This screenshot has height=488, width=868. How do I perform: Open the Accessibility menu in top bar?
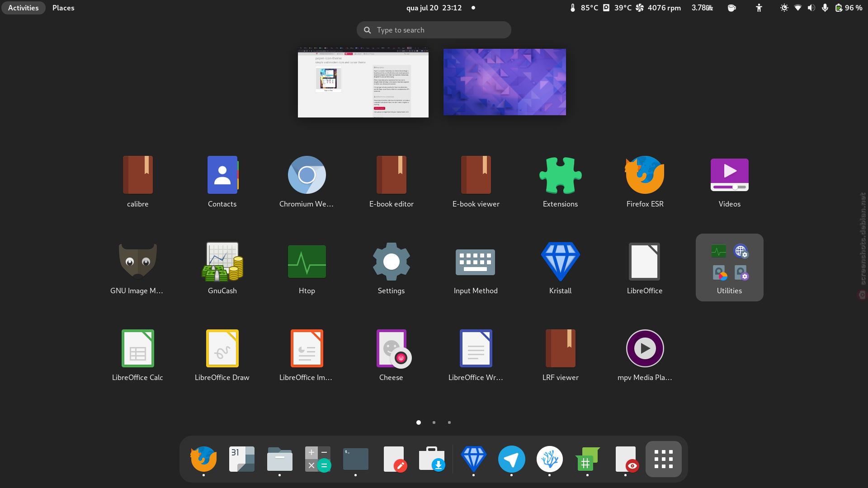click(759, 8)
